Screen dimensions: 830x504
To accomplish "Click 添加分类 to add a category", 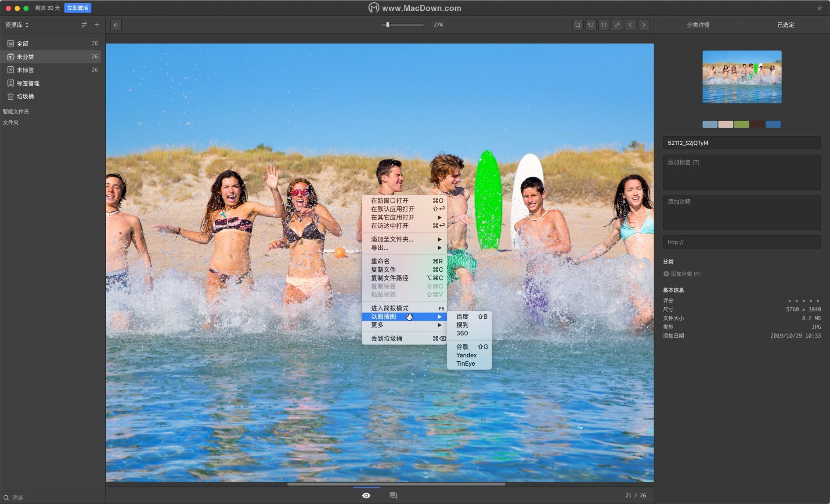I will [682, 274].
